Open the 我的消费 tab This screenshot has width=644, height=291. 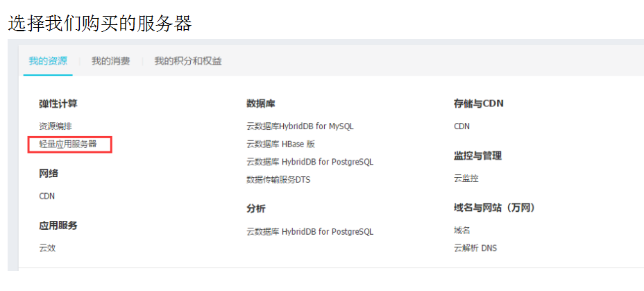[x=110, y=61]
